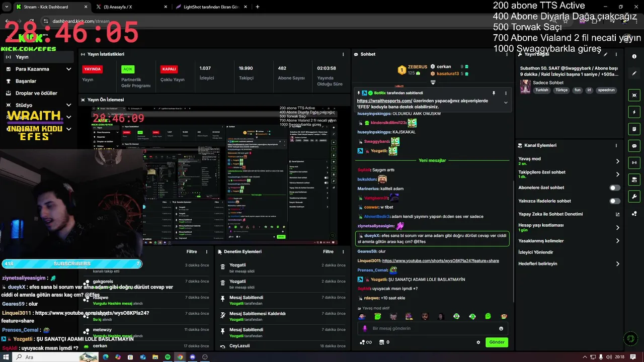Expand Takipçilere özel sohbet settings
The height and width of the screenshot is (362, 644).
tap(618, 174)
